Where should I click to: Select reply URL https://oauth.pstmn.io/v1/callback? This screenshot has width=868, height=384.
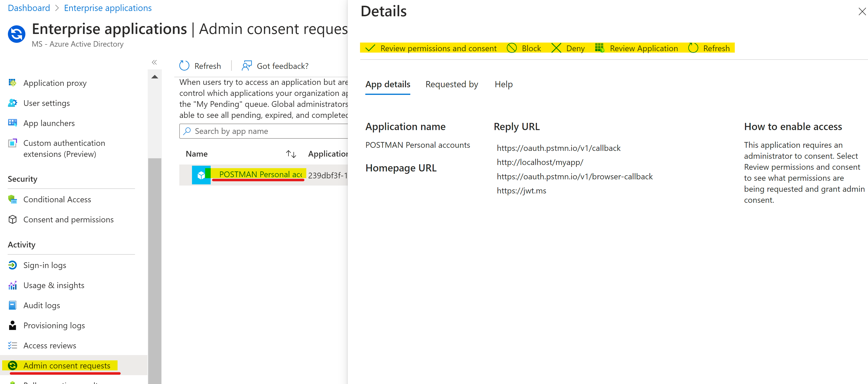pos(558,148)
